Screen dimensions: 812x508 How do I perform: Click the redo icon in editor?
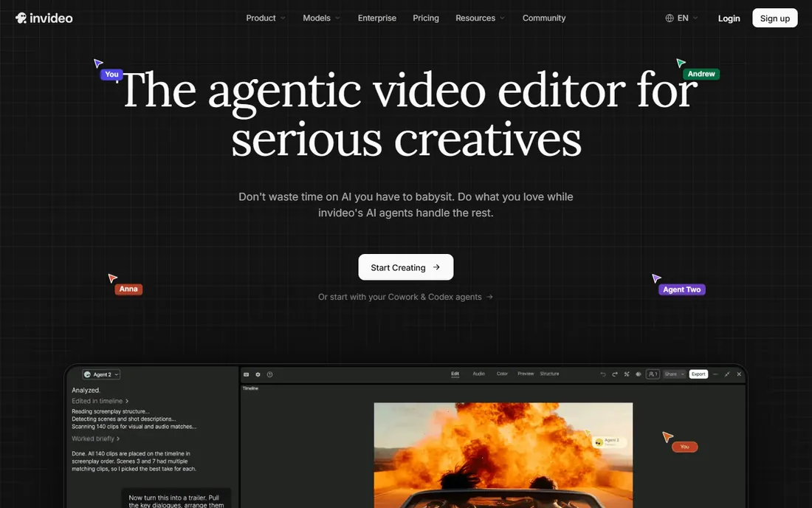(x=615, y=374)
